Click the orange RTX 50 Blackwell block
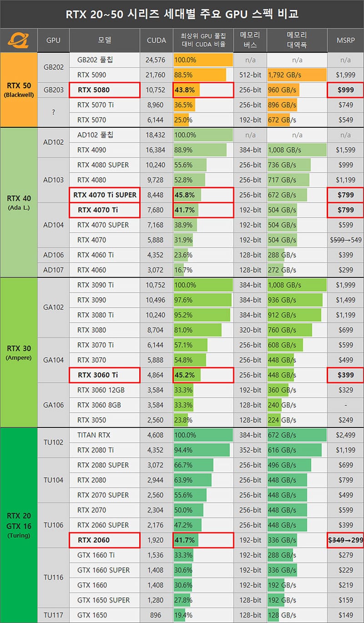Viewport: 364px width, 623px height. [18, 90]
